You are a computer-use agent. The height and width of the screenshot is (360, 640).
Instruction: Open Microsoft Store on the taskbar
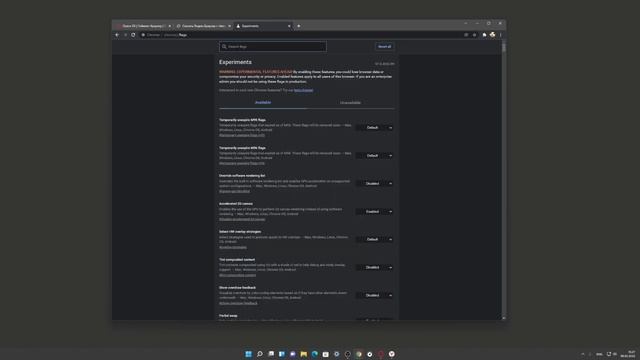(x=326, y=354)
